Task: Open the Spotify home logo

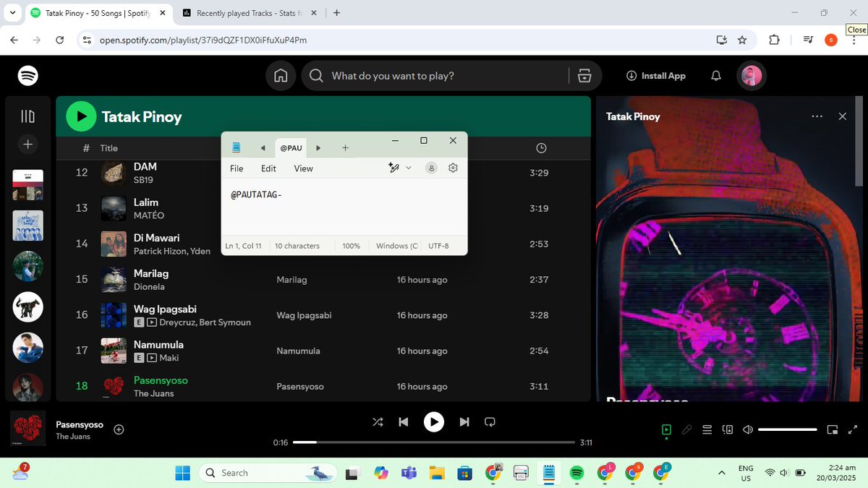Action: 28,75
